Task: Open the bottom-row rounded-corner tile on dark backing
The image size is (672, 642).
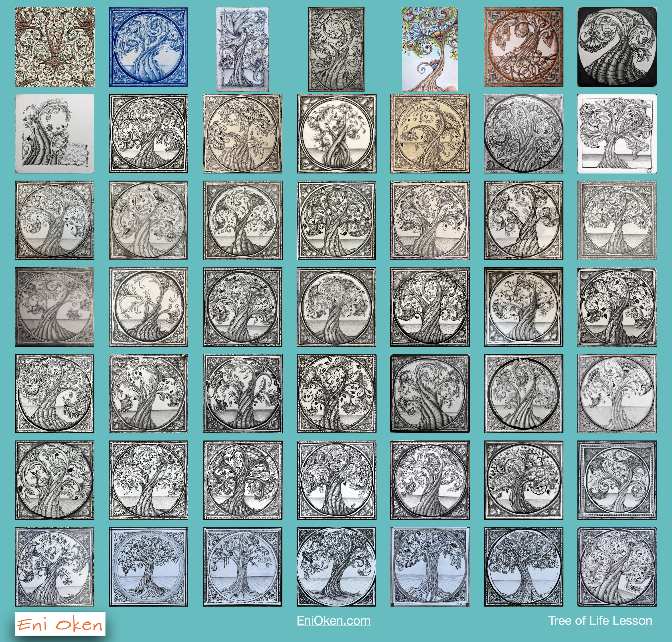Action: 617,567
